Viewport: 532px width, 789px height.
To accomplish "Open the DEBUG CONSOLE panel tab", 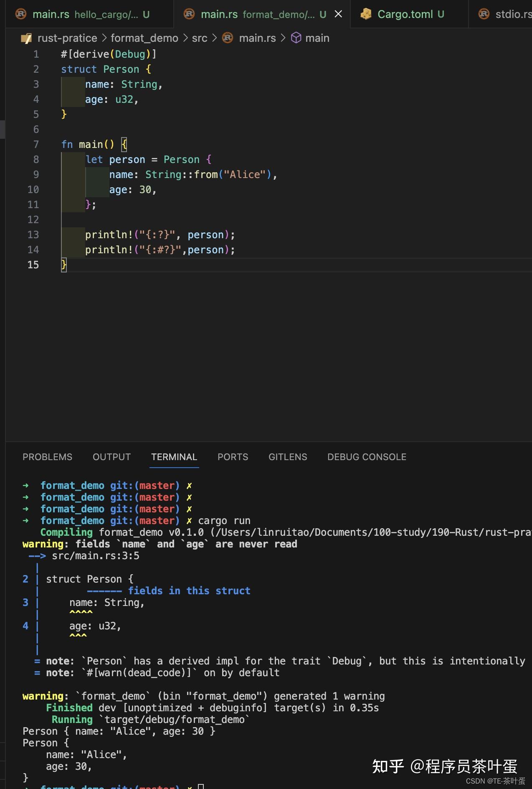I will [367, 457].
